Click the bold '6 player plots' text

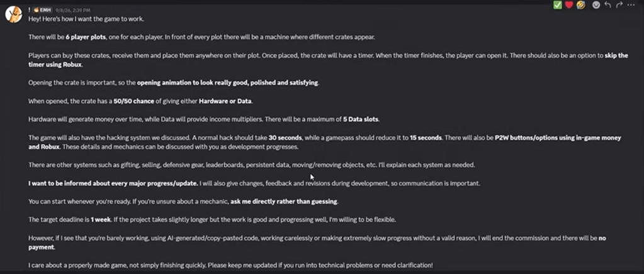[86, 37]
